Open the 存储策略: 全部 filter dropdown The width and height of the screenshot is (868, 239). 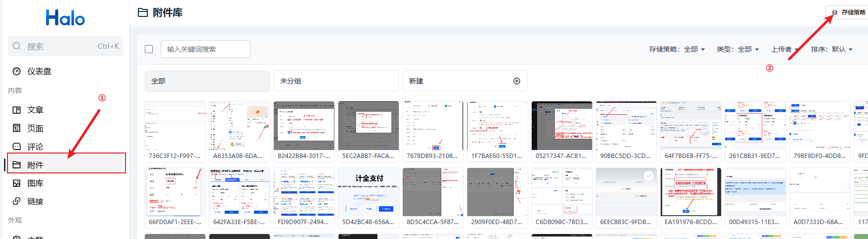(677, 49)
